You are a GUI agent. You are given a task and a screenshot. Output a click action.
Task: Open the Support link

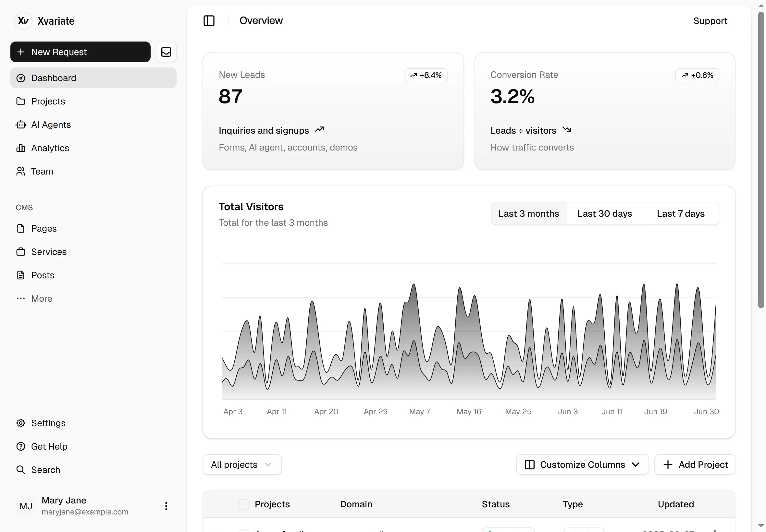710,21
